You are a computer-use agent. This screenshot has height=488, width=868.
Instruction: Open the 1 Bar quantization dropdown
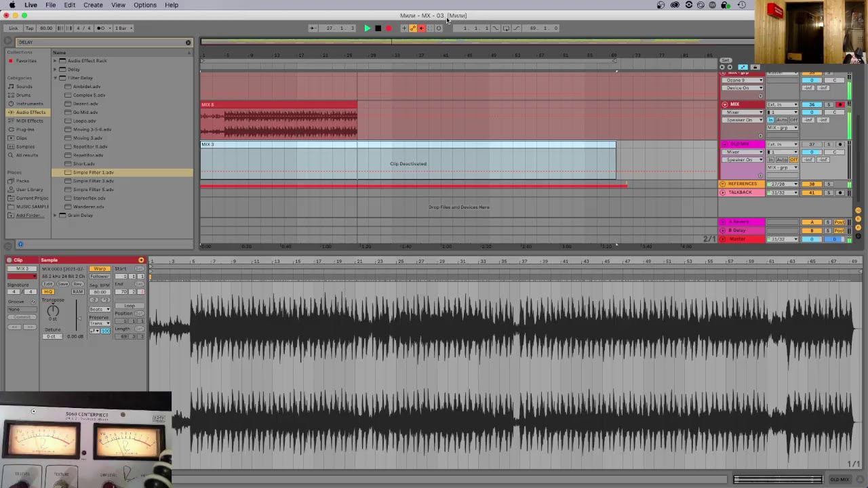123,28
